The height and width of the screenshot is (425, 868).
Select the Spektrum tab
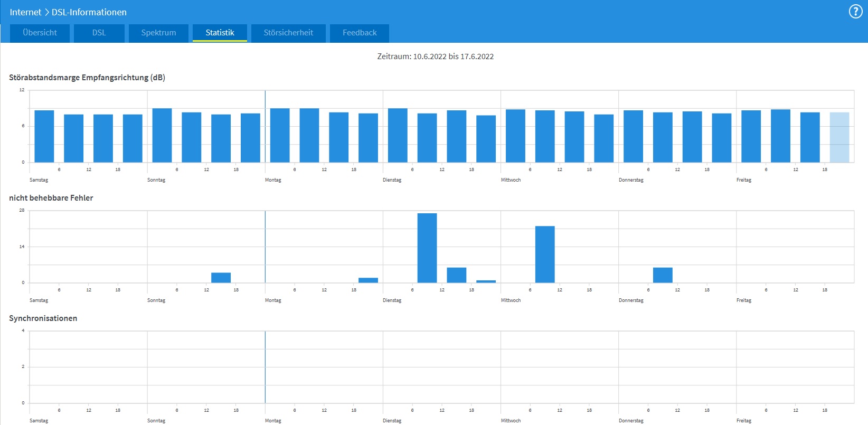point(158,33)
